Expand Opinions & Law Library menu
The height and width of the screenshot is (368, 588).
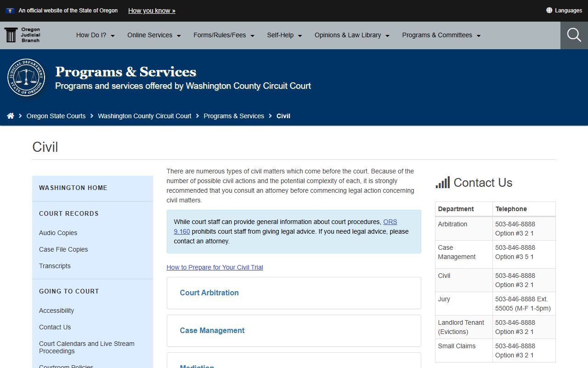pyautogui.click(x=352, y=35)
